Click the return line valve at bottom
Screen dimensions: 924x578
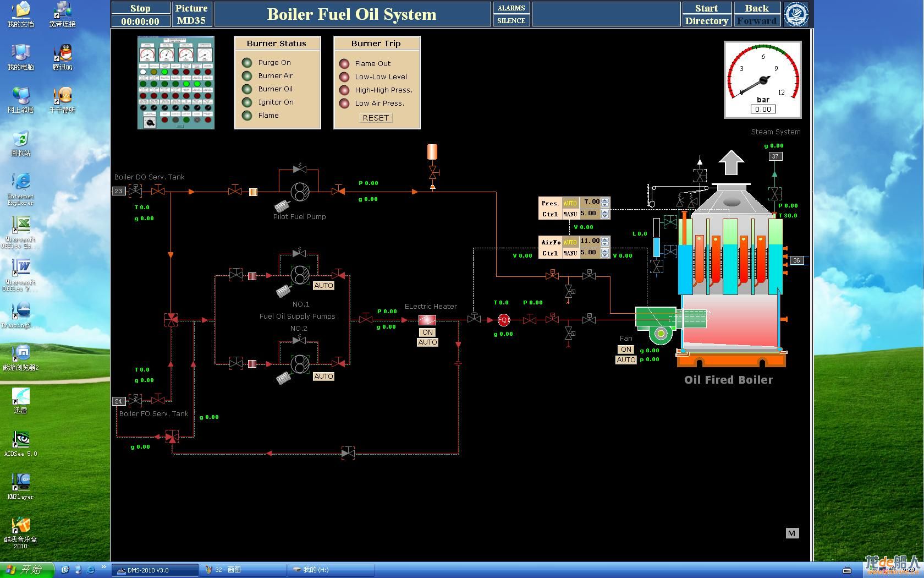(348, 453)
